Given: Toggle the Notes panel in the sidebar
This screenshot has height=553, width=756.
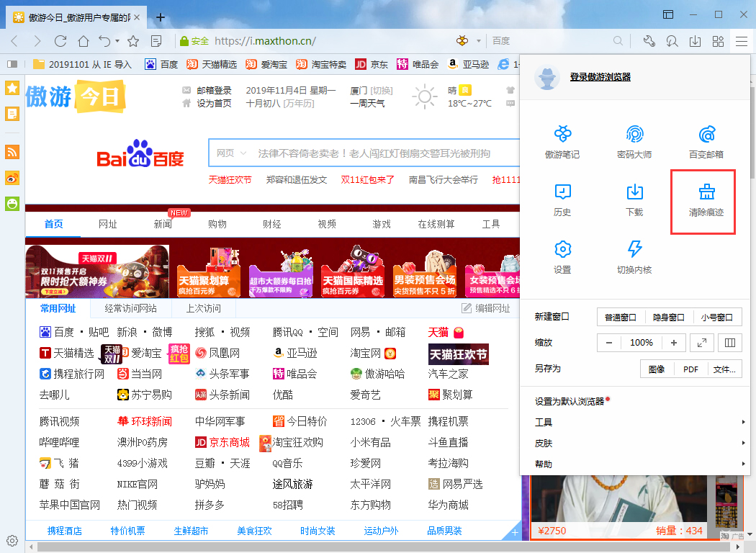Looking at the screenshot, I should pyautogui.click(x=11, y=114).
